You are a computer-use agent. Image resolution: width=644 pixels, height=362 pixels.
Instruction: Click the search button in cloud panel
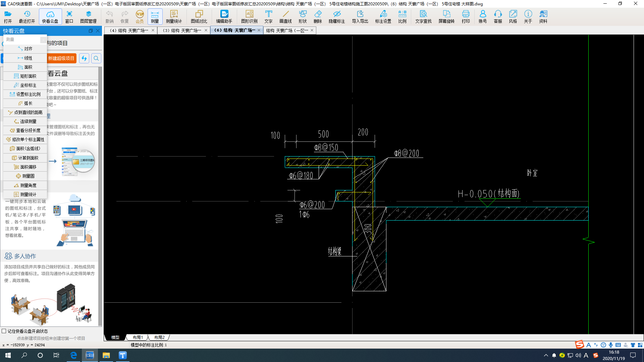[x=96, y=58]
